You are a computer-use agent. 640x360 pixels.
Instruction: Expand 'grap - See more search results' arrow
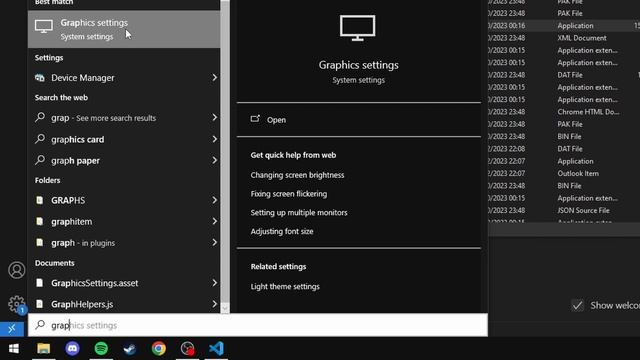click(214, 118)
